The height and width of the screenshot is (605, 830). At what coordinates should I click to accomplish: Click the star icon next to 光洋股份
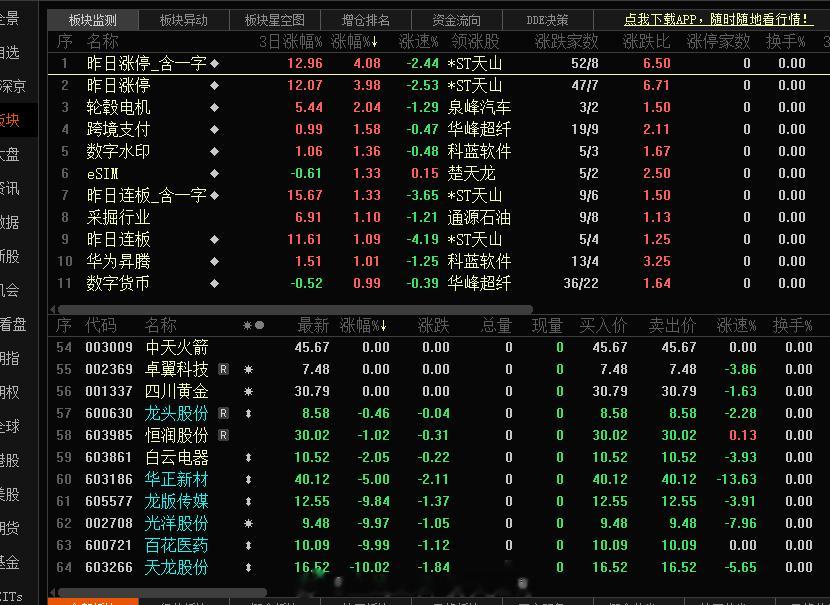pyautogui.click(x=248, y=523)
